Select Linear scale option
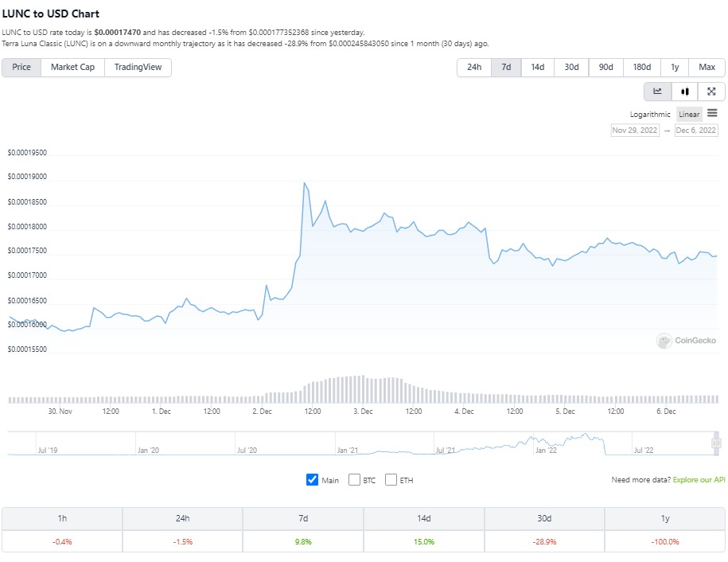This screenshot has height=562, width=728. (x=689, y=115)
